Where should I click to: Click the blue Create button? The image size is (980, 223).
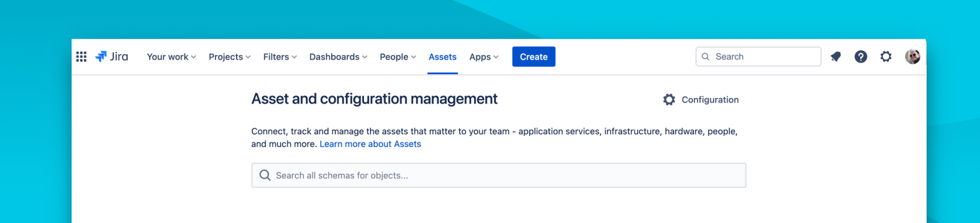[533, 57]
